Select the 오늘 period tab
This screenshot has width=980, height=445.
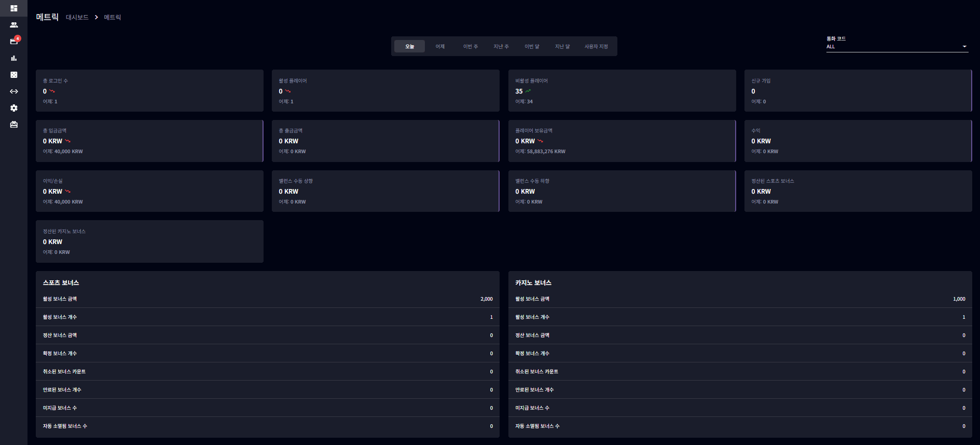409,46
